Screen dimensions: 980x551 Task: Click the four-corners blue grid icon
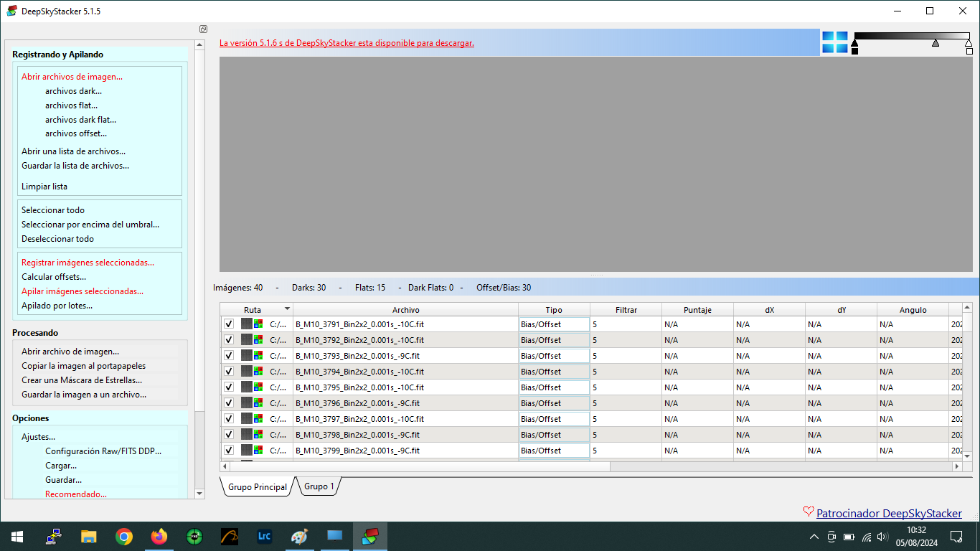835,42
